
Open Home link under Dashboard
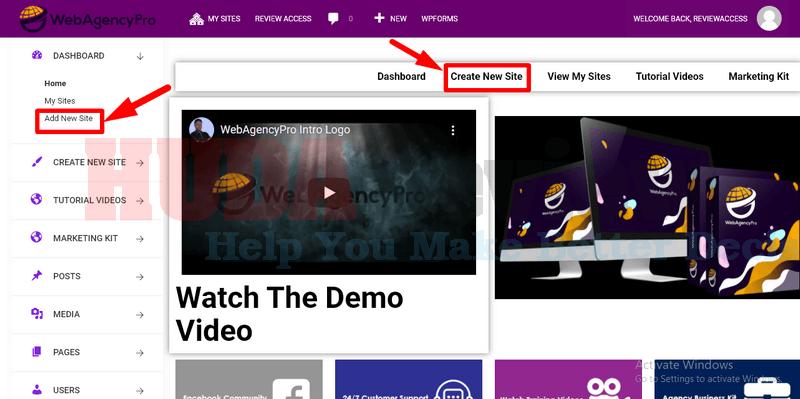pyautogui.click(x=55, y=83)
